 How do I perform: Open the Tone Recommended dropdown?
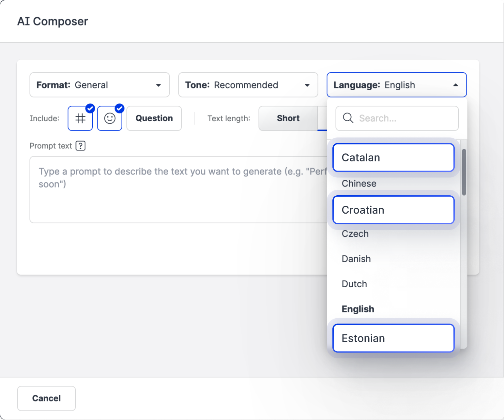tap(248, 85)
